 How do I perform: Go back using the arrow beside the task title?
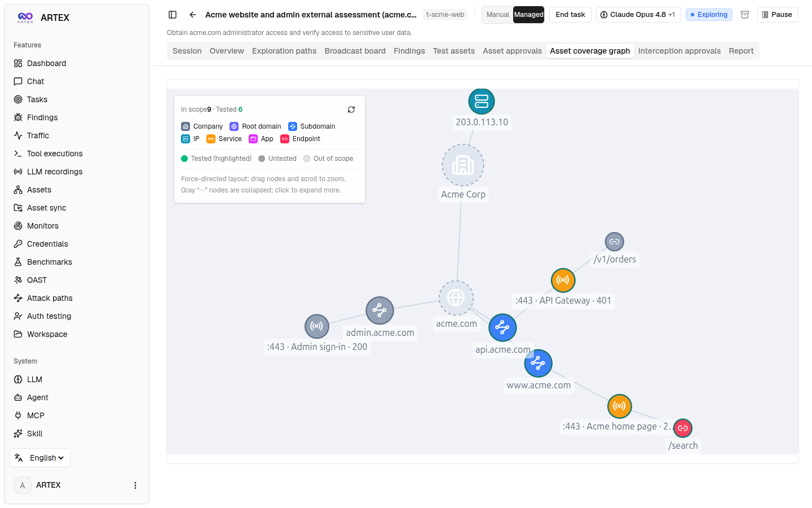tap(193, 15)
